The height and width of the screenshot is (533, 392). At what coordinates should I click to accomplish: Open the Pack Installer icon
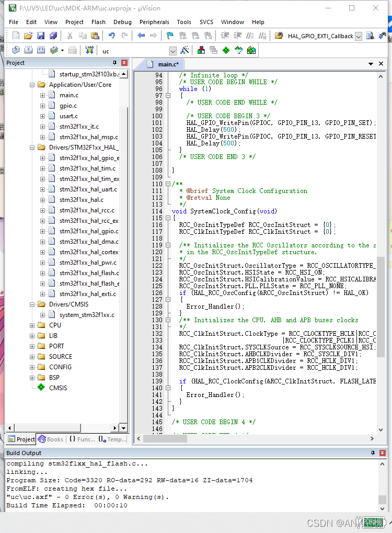point(251,50)
